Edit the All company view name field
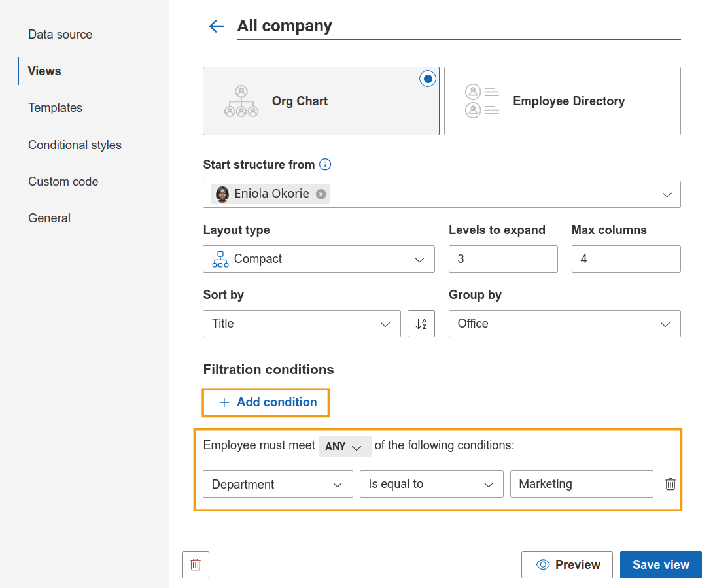 [x=459, y=26]
